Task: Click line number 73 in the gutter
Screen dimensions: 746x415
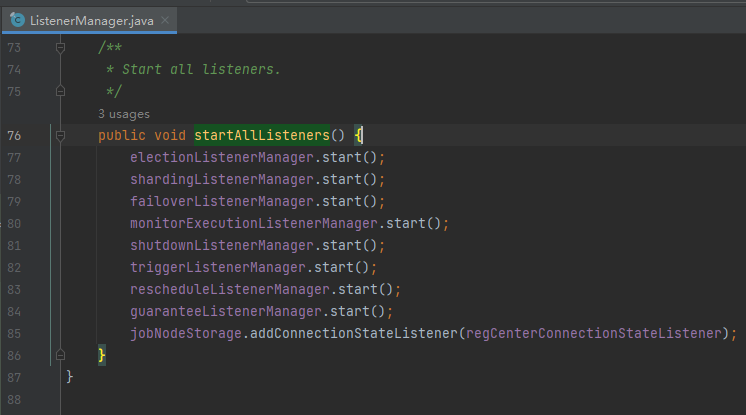Action: [14, 48]
